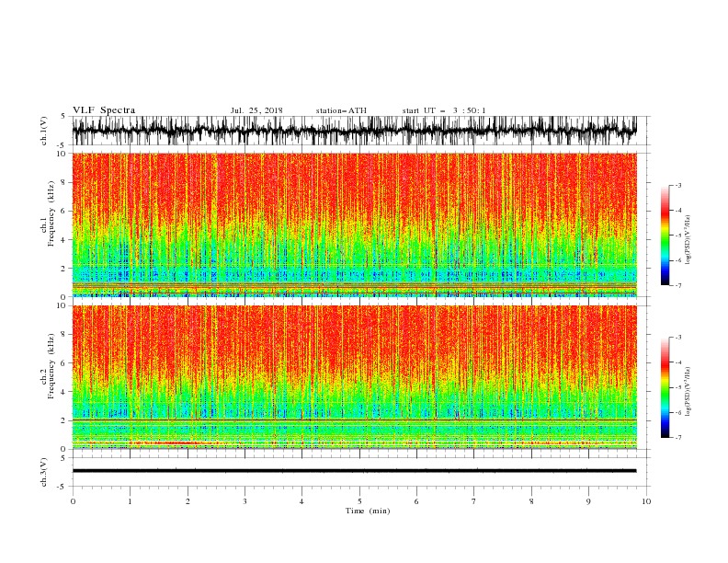Click the "VLF Spectra" plot title

tap(104, 110)
